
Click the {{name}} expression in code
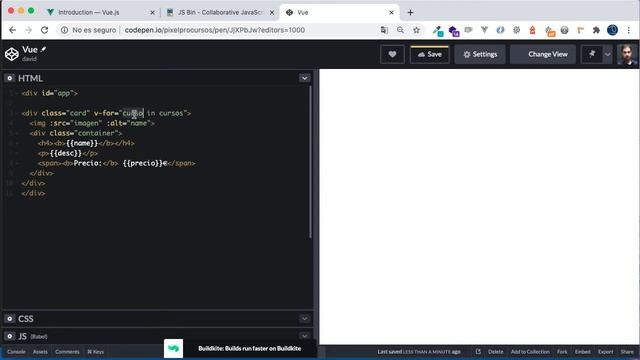82,143
